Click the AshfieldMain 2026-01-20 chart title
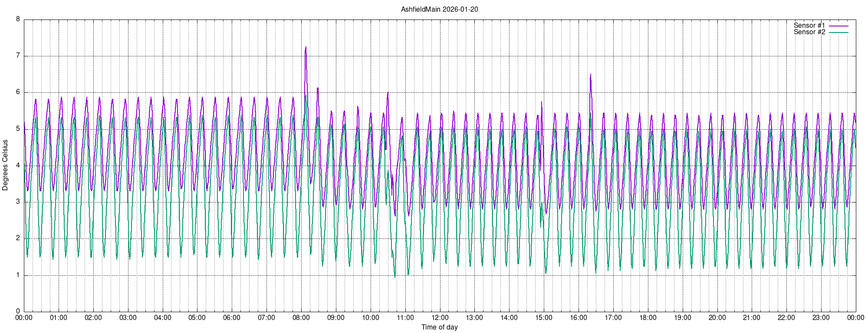The image size is (868, 333). [439, 9]
